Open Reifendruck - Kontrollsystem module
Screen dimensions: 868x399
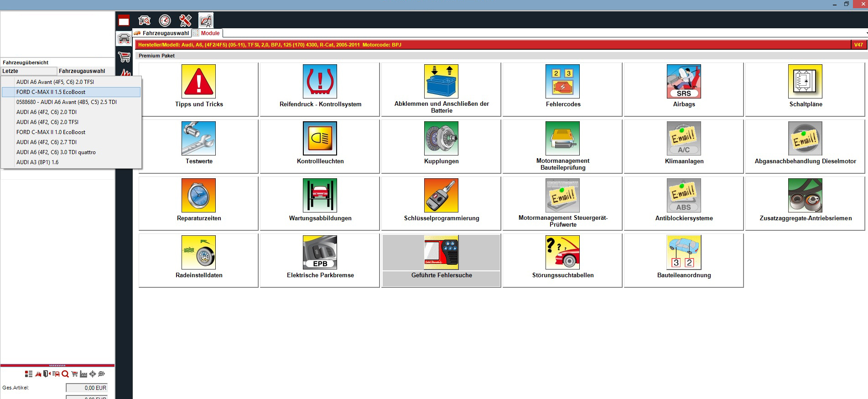tap(320, 89)
